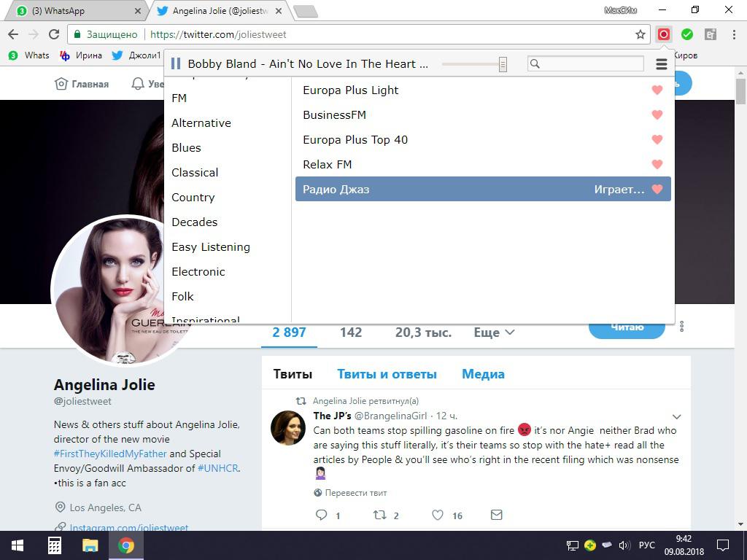Click the Защищено secure lock indicator
The width and height of the screenshot is (747, 560).
pos(105,34)
